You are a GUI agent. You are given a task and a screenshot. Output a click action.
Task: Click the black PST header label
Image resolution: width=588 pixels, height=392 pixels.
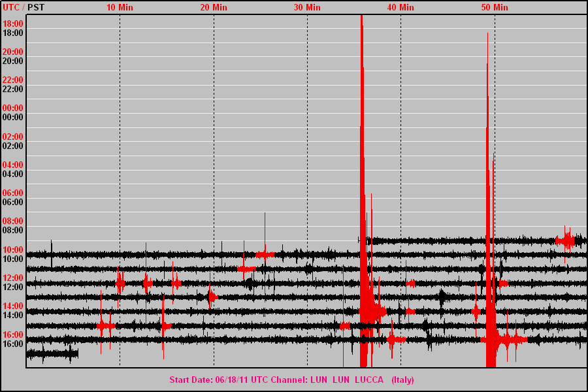click(x=36, y=7)
